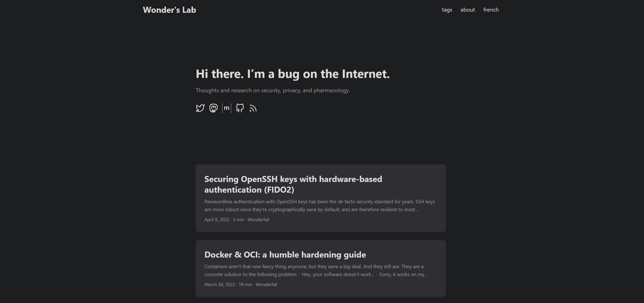The image size is (644, 303).
Task: Click the 'Thoughts and research' subtitle
Action: pos(273,90)
